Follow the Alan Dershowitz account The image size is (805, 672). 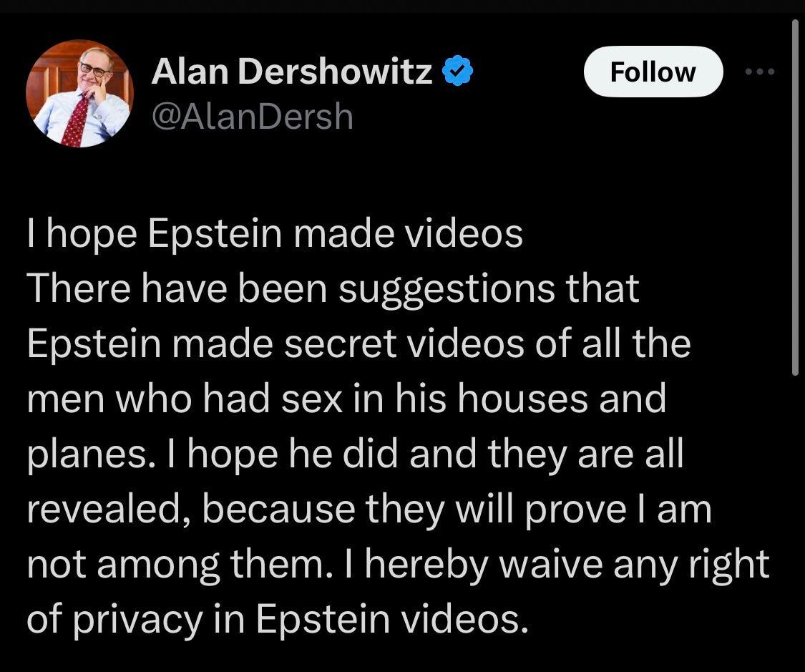pos(653,72)
